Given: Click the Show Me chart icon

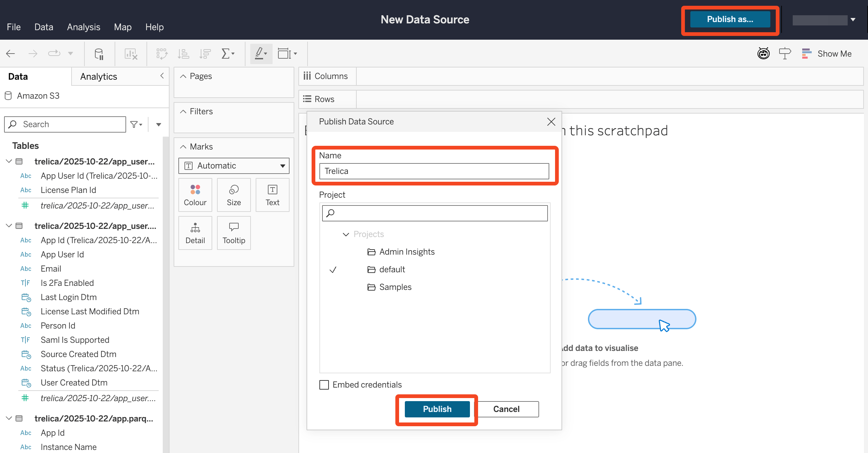Looking at the screenshot, I should [807, 54].
